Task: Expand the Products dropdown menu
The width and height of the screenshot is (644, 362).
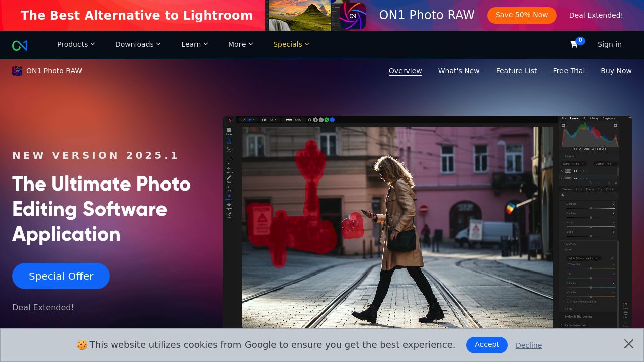Action: tap(76, 44)
